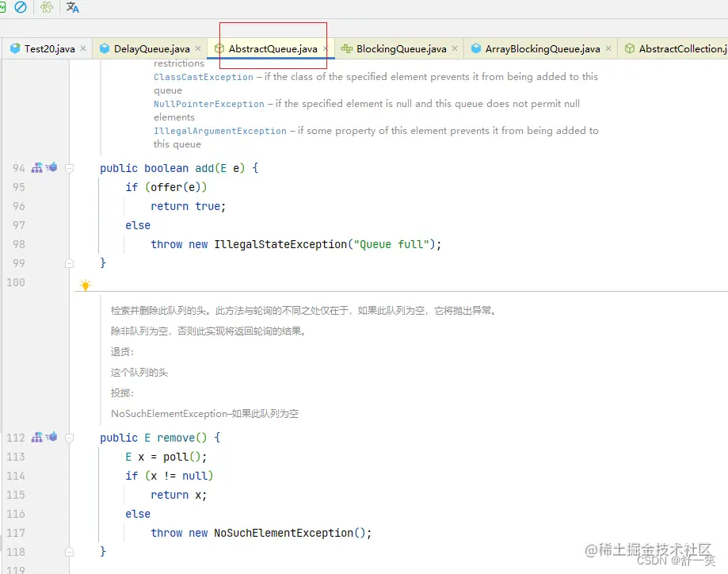Screen dimensions: 728x574
Task: Click NoSuchElementException in the rendered Chinese doc
Action: pyautogui.click(x=169, y=414)
